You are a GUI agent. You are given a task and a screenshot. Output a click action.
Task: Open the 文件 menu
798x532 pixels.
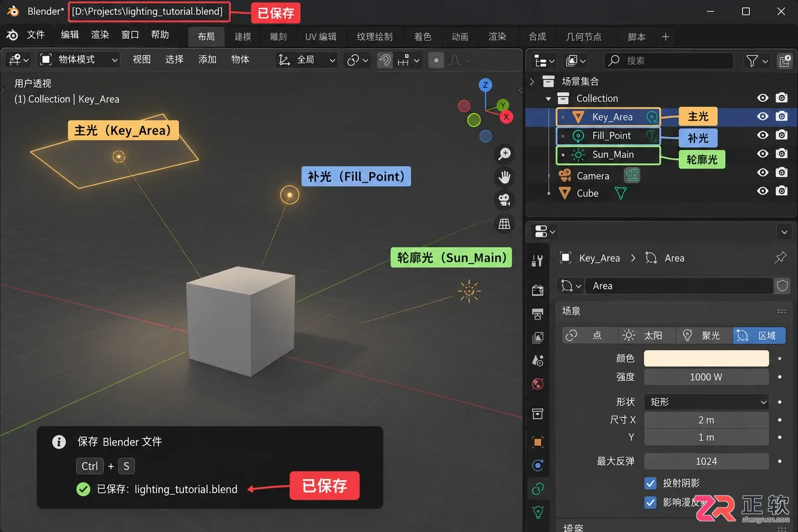point(36,35)
